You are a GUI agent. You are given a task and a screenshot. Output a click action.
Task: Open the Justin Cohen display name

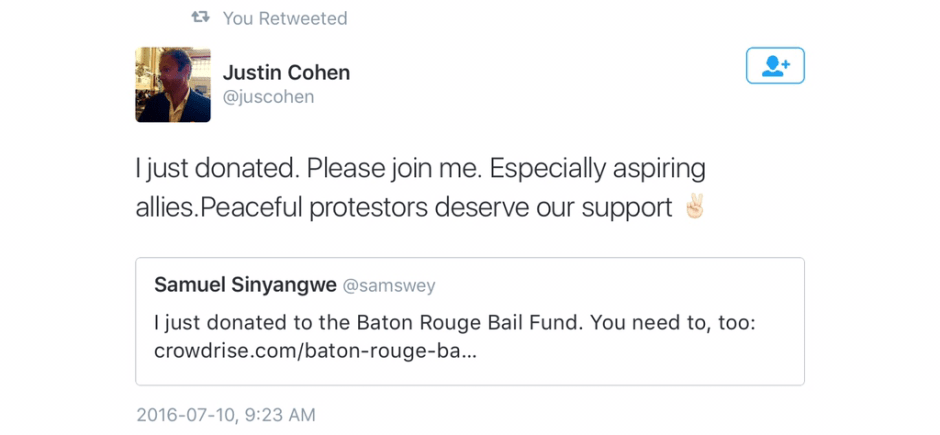[286, 73]
